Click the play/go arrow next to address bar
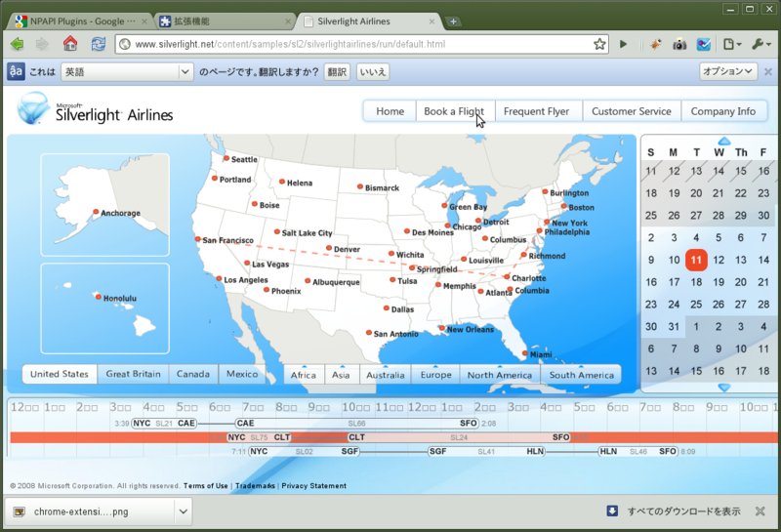Image resolution: width=781 pixels, height=532 pixels. (x=623, y=44)
